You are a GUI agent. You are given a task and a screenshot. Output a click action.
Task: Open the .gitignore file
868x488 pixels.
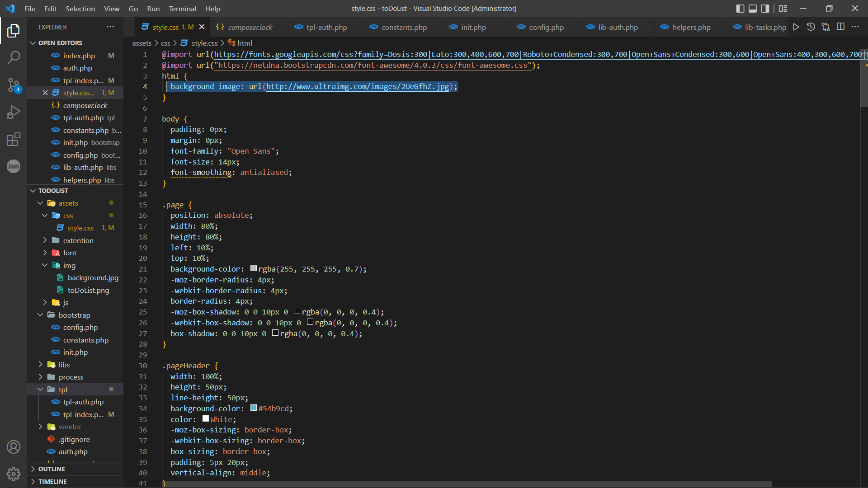[74, 439]
